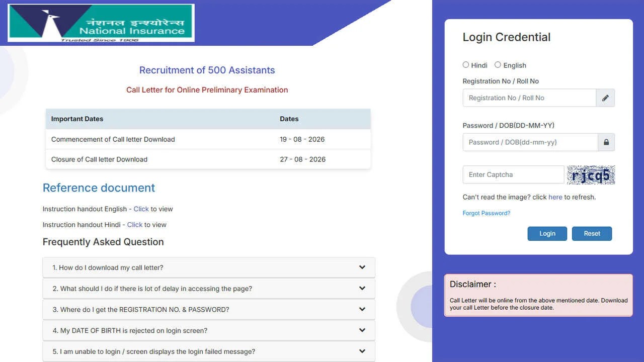Select the Hindi language radio button
The height and width of the screenshot is (362, 644).
click(466, 65)
